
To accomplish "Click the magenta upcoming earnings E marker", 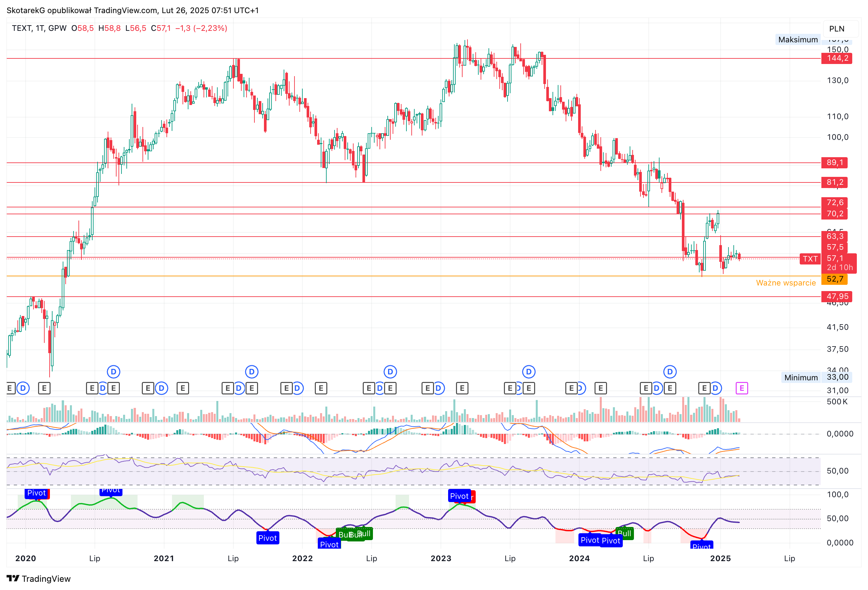I will (x=741, y=388).
